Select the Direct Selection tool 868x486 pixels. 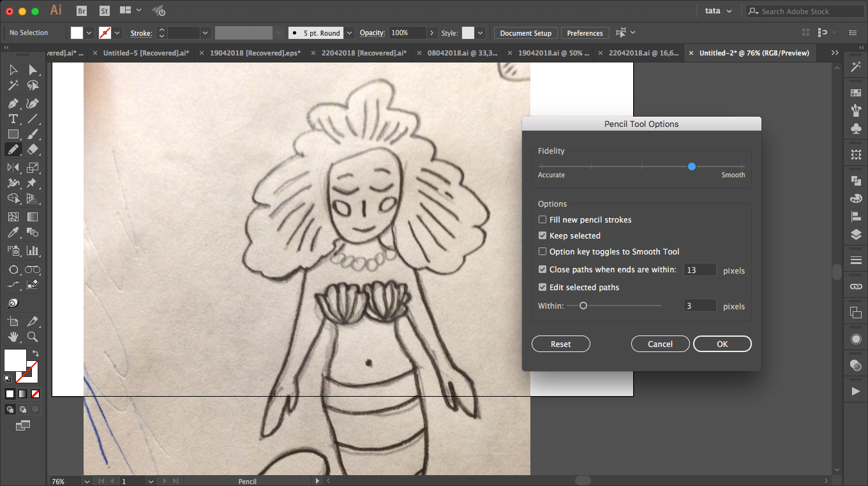[33, 70]
